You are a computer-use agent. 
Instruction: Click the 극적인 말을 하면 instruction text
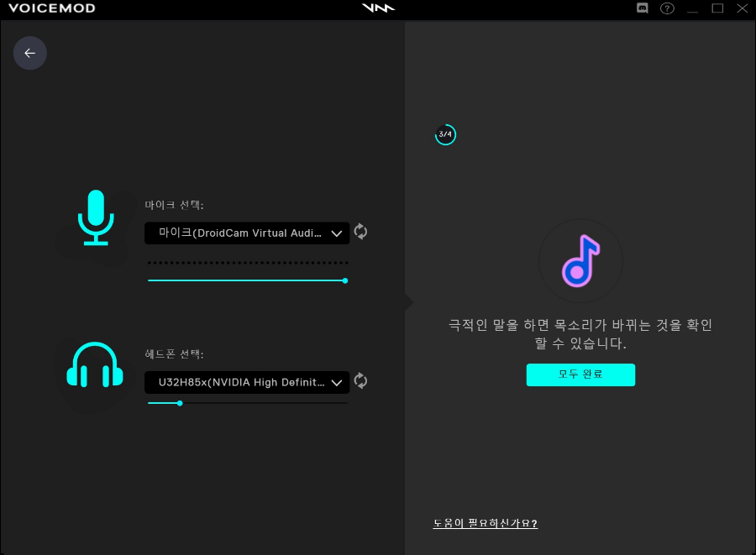point(580,334)
